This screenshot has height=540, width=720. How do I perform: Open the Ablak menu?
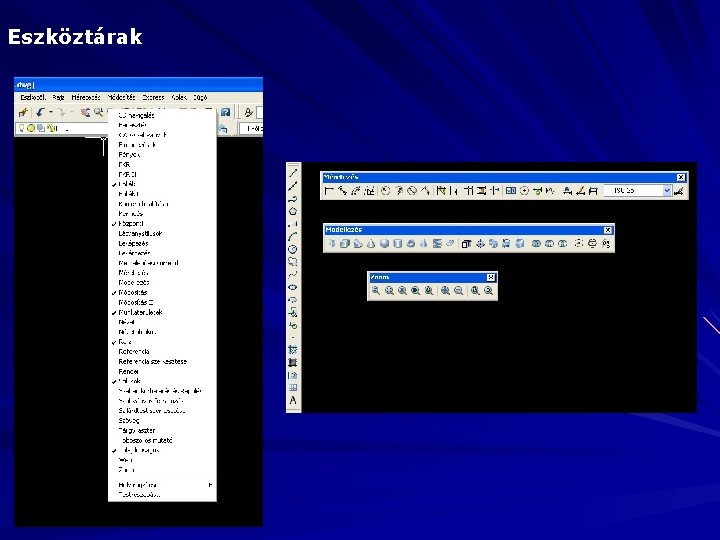coord(179,97)
